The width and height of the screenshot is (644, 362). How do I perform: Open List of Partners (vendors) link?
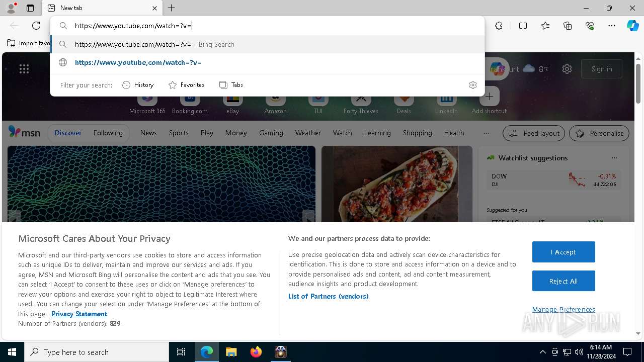pos(329,296)
